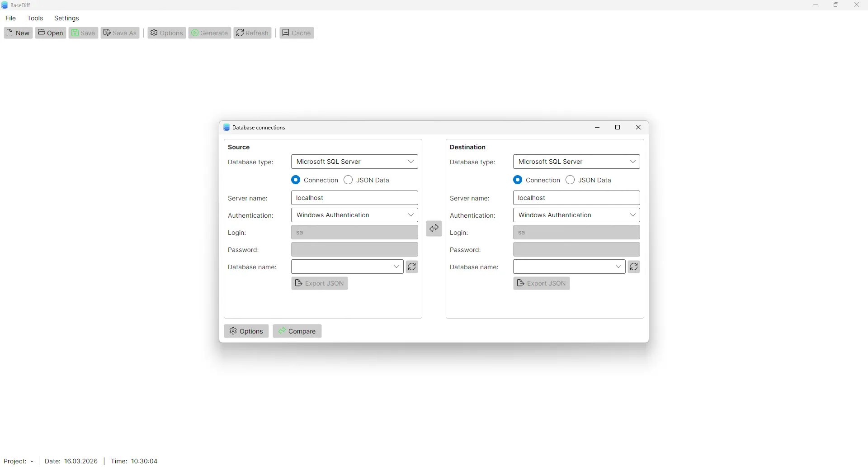Click the Destination Server name field

[576, 198]
